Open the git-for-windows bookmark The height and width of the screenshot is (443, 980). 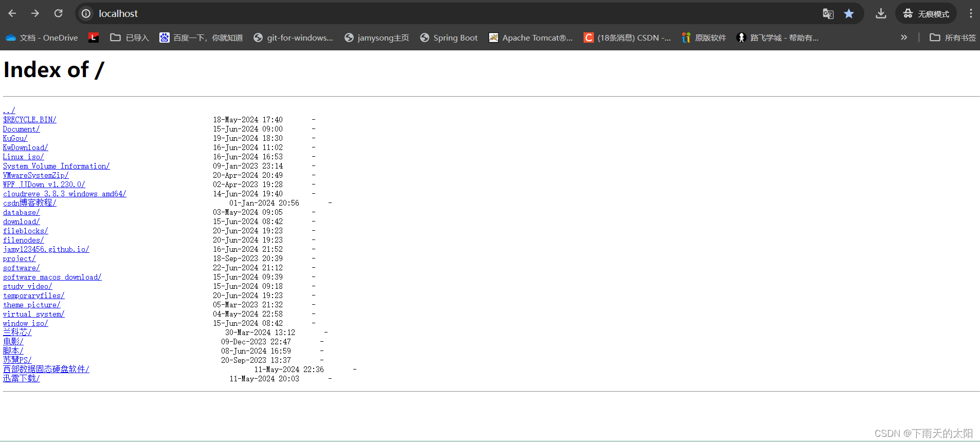pos(293,38)
